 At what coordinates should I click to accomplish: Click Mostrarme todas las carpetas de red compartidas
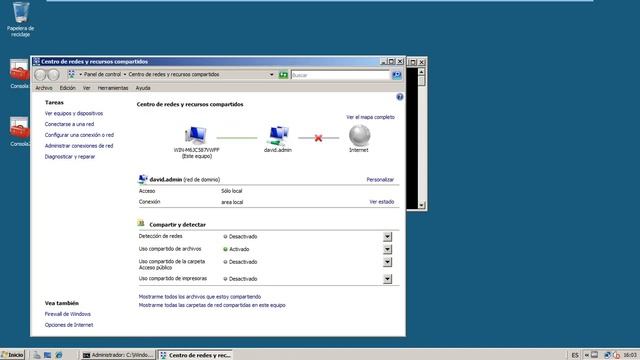[x=212, y=305]
